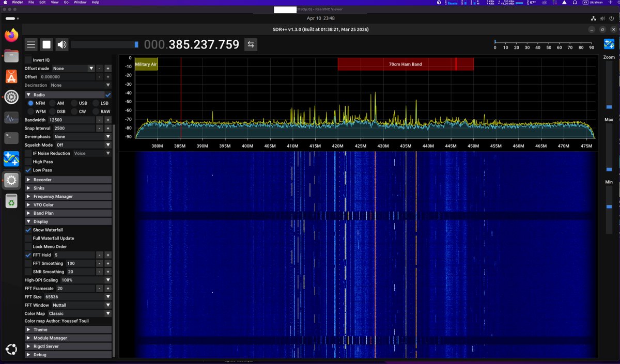Mute audio with the speaker icon

[62, 44]
